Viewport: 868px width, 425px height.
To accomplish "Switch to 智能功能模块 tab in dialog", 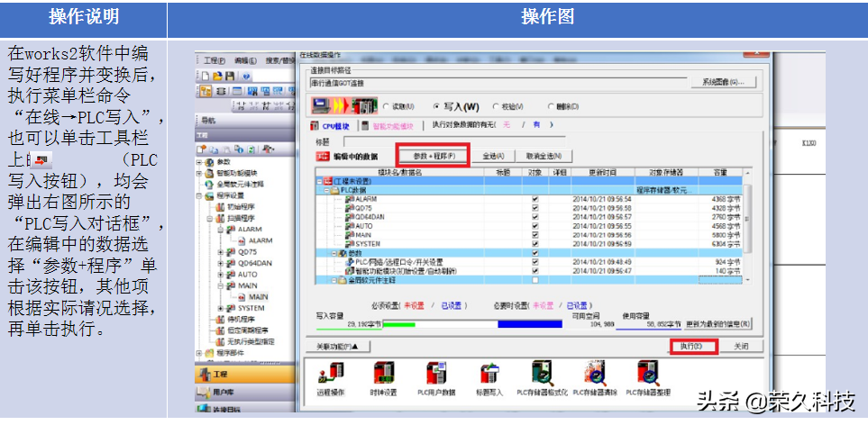I will [x=388, y=126].
